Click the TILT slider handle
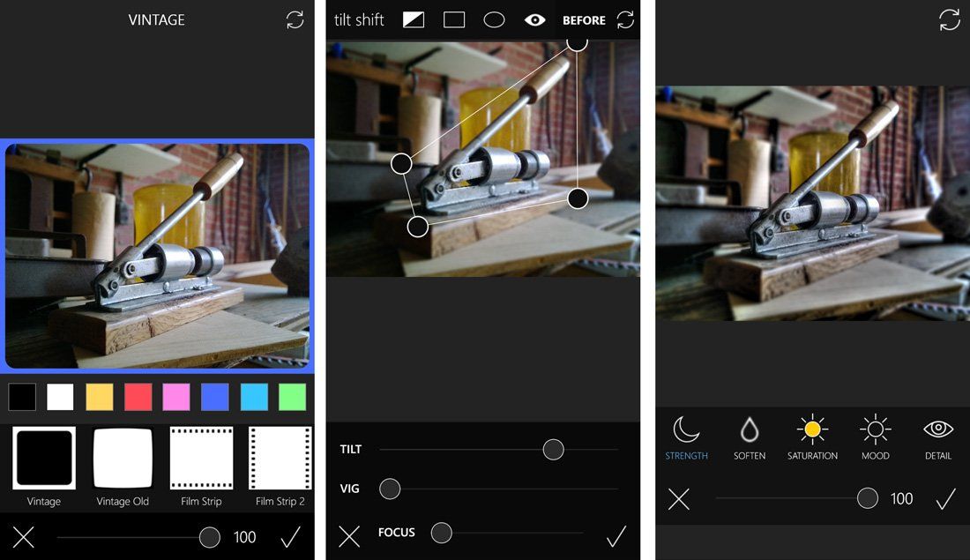970x560 pixels. [553, 450]
